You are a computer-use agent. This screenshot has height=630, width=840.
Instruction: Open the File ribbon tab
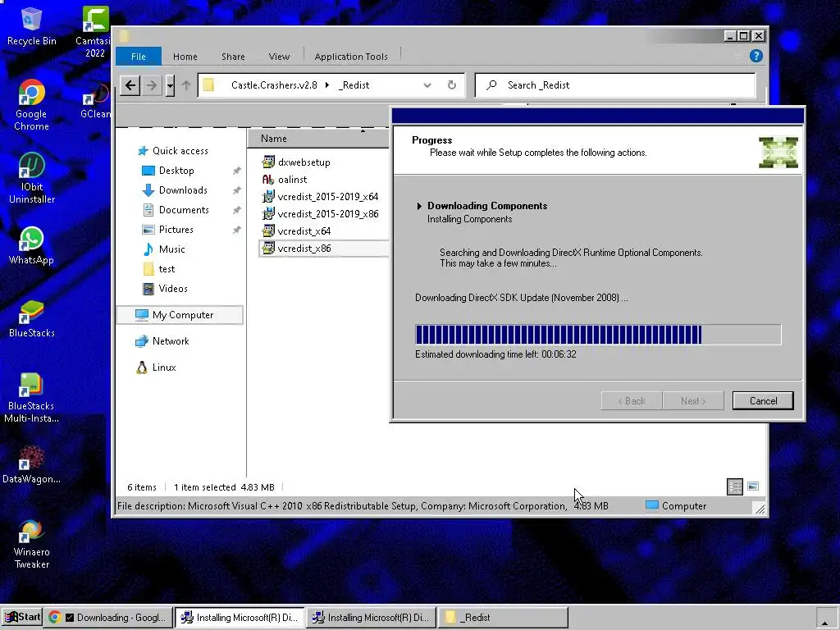pyautogui.click(x=138, y=57)
